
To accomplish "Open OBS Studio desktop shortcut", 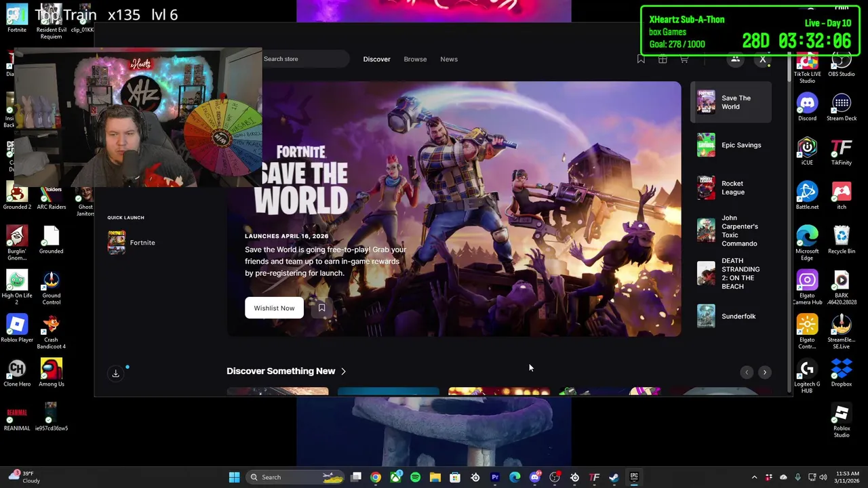I will 842,64.
